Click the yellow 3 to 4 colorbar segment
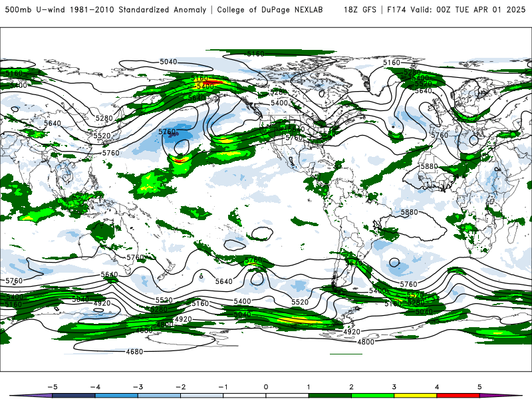 [415, 396]
